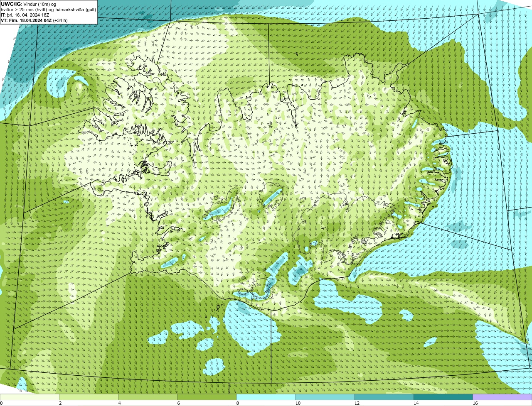Viewport: 532px width, 406px height.
Task: Choose the 12–14 m/s teal legend swatch
Action: point(384,397)
